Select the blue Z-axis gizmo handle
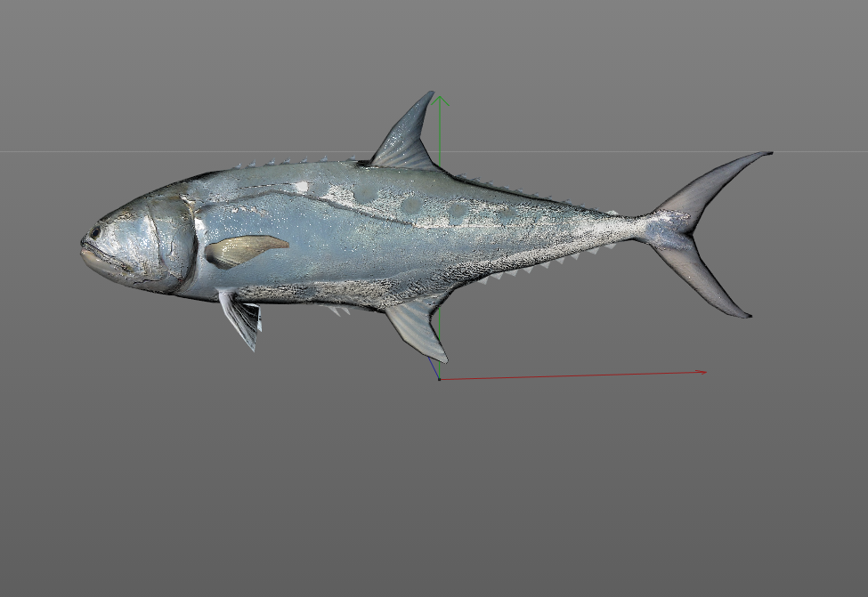The image size is (868, 597). pyautogui.click(x=434, y=365)
